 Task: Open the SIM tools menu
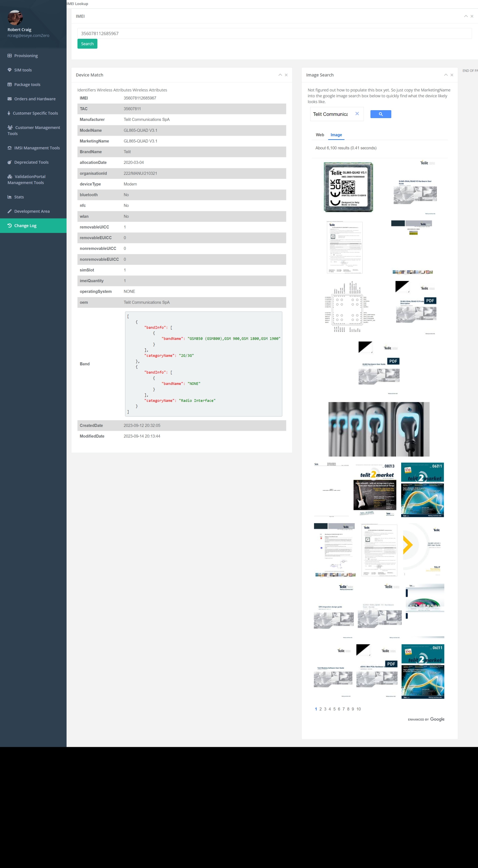pos(23,70)
